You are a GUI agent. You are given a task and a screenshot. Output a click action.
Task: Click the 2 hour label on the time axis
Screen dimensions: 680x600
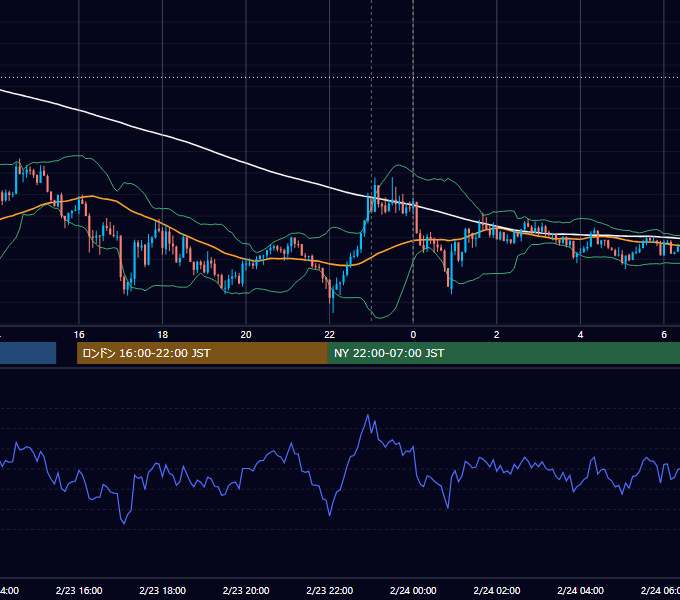coord(497,335)
